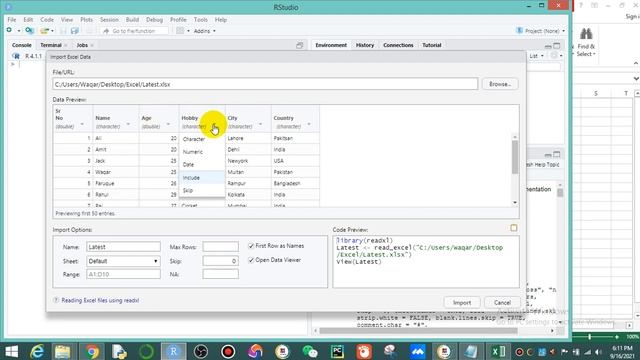Viewport: 640px width, 360px height.
Task: Click the workspace panes grid icon
Action: [180, 31]
